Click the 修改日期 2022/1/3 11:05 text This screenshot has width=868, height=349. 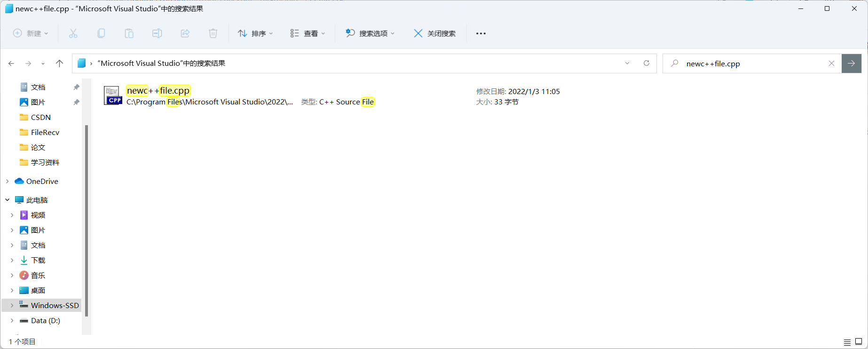coord(518,91)
